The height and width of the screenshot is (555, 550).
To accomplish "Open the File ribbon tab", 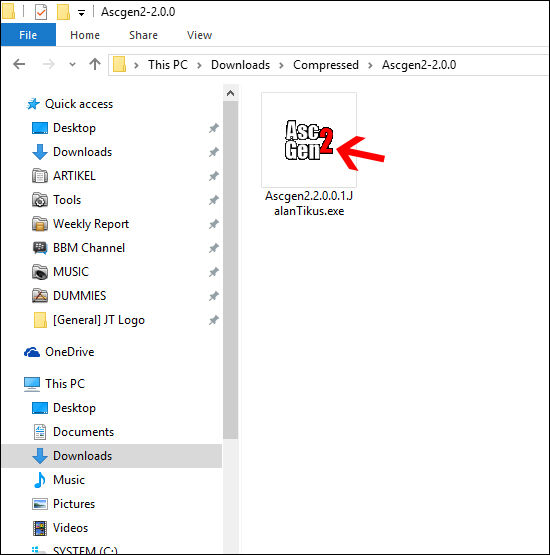I will (28, 35).
